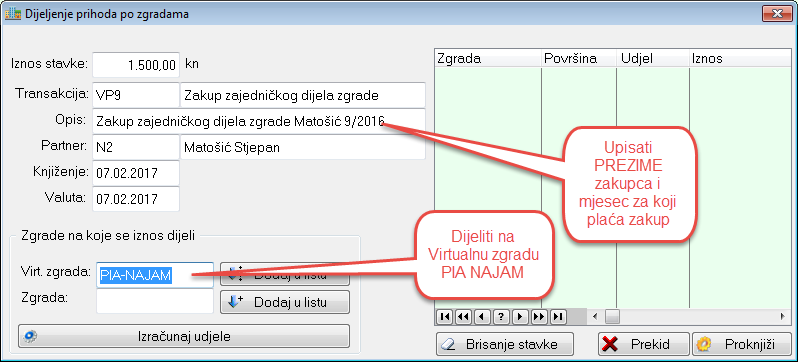Click transaction description field Zakup zajedničkog dijela zgrade

click(x=303, y=95)
